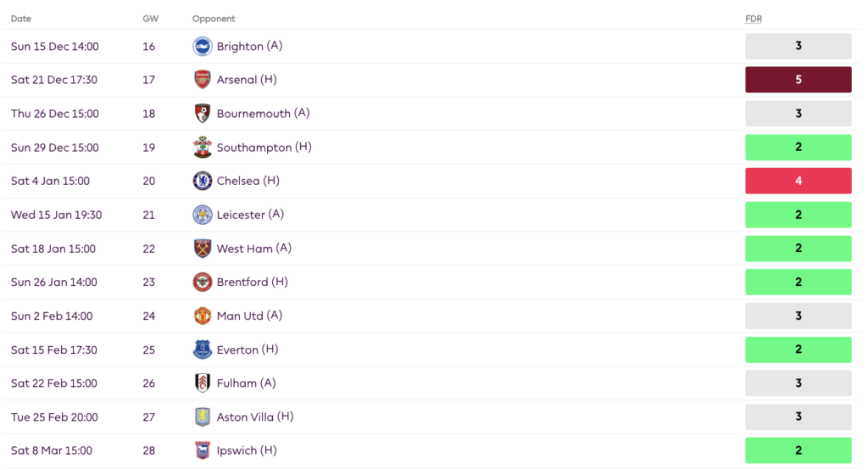Click the Everton club crest

202,350
